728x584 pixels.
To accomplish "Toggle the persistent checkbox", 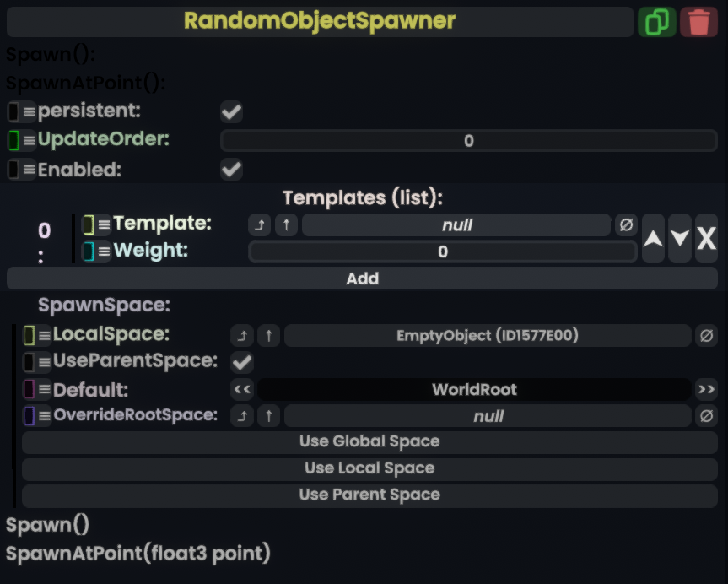I will 231,111.
